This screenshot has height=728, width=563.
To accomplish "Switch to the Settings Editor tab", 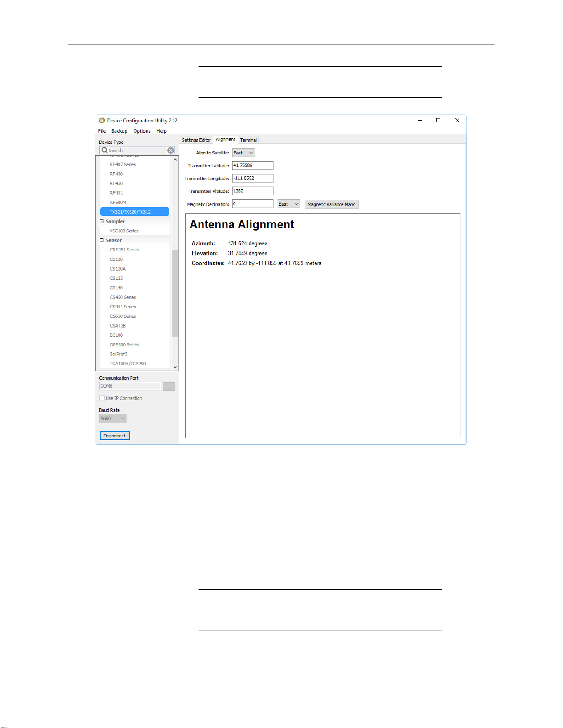I will [x=196, y=140].
